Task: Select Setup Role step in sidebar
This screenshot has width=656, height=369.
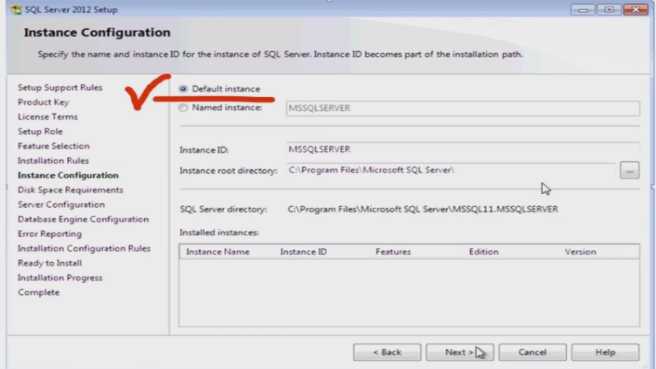Action: [40, 131]
